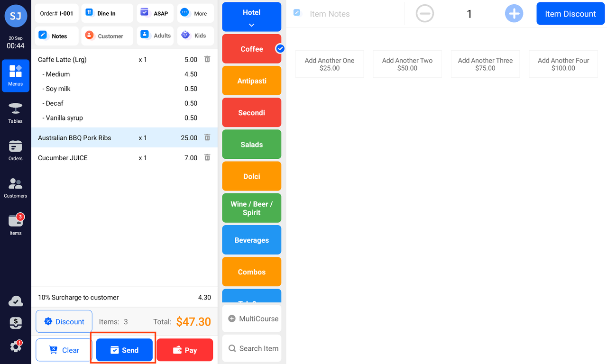Go to Customers in the sidebar

15,188
